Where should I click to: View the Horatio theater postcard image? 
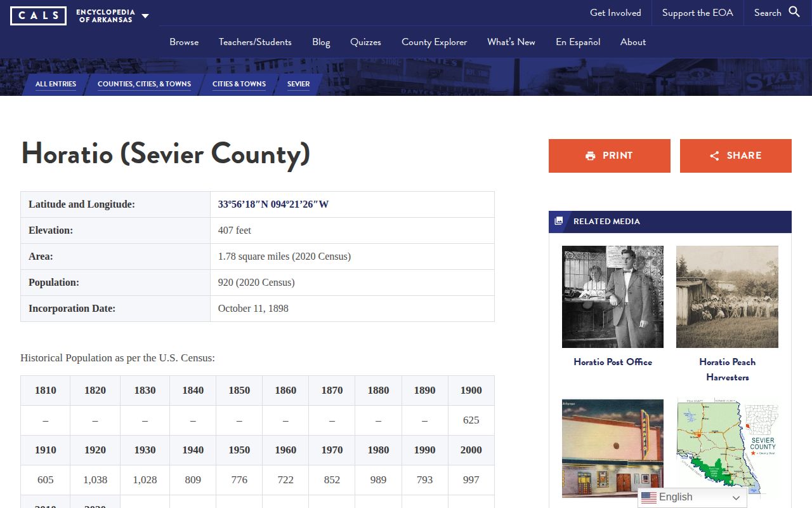(613, 448)
